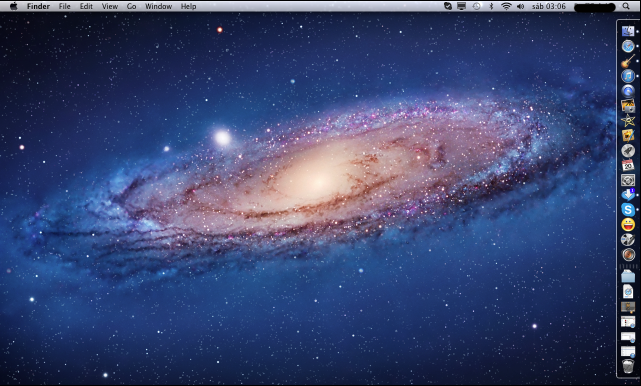Open the Apple menu
The width and height of the screenshot is (641, 386).
(x=13, y=6)
